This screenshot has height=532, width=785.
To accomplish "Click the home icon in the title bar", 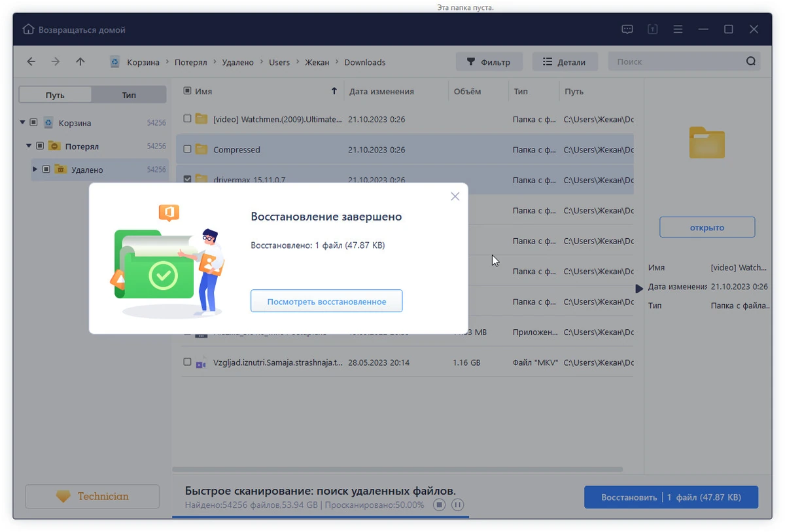I will 28,29.
